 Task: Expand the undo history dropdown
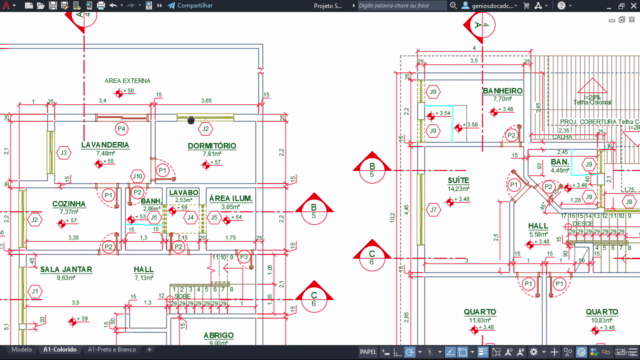122,5
